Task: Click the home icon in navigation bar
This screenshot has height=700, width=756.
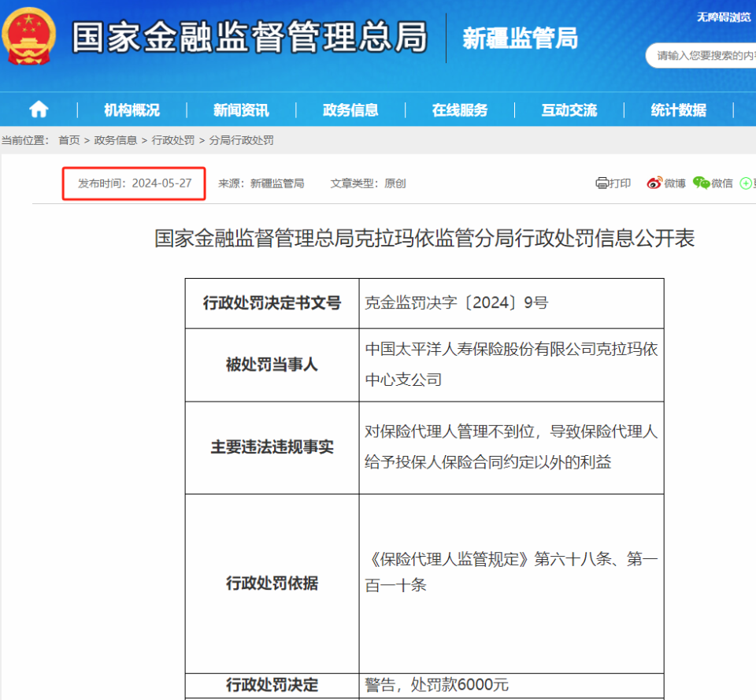Action: (39, 109)
